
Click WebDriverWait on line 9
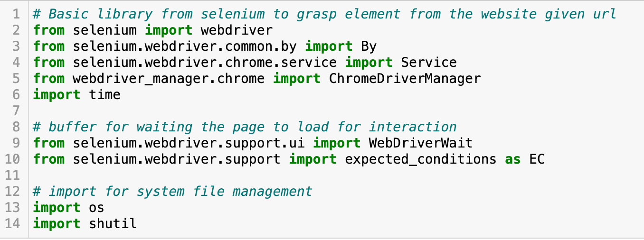click(420, 143)
